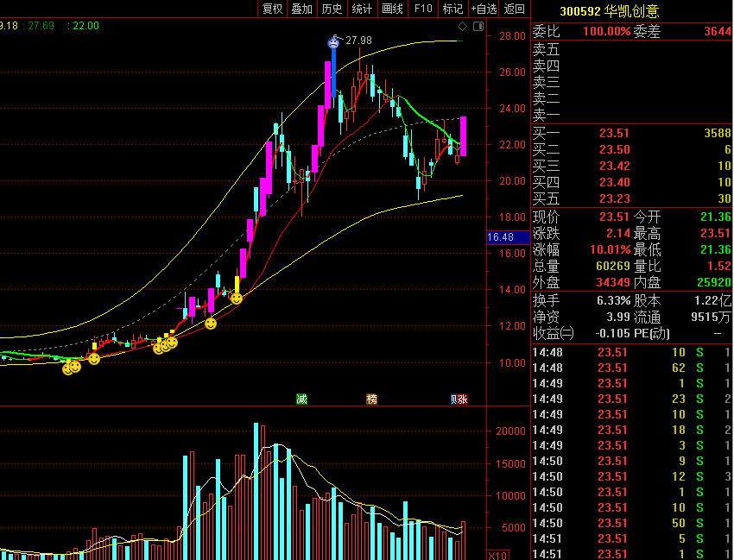Select 买一 bid at 23.51
This screenshot has width=734, height=560.
click(x=632, y=134)
